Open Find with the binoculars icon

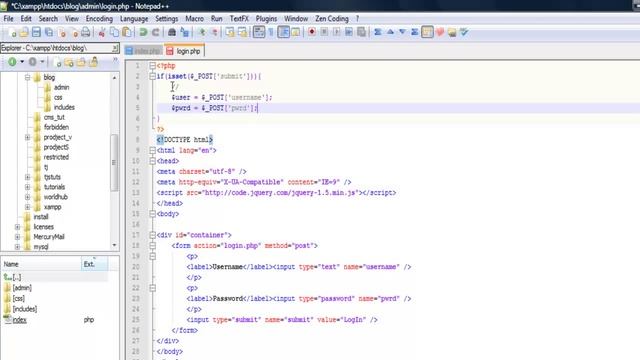(172, 32)
